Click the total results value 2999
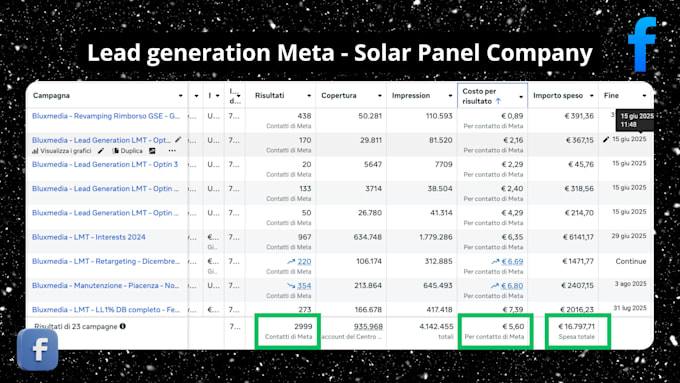Screen dimensions: 680x383 (x=303, y=327)
